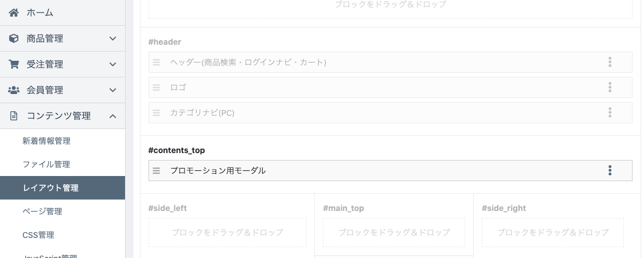The height and width of the screenshot is (258, 644).
Task: Expand the 商品管理 menu chevron
Action: tap(112, 38)
